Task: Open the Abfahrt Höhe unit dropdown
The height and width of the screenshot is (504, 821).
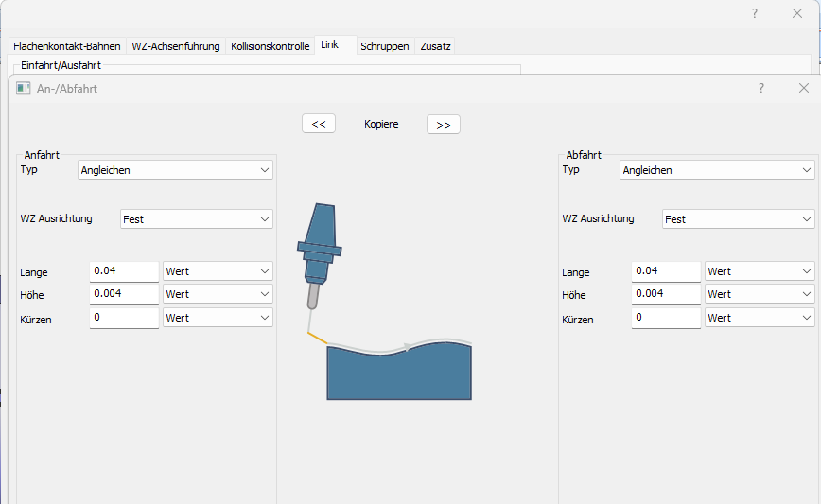Action: pos(760,294)
